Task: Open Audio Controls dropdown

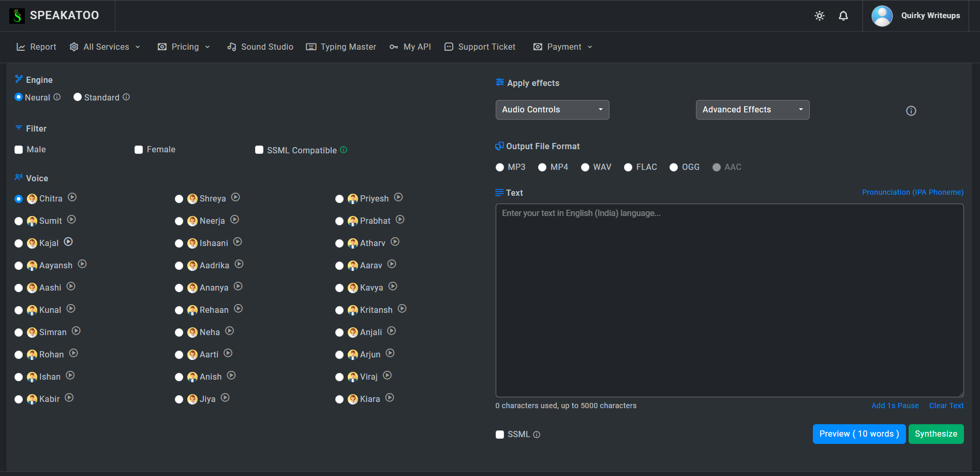Action: tap(552, 110)
